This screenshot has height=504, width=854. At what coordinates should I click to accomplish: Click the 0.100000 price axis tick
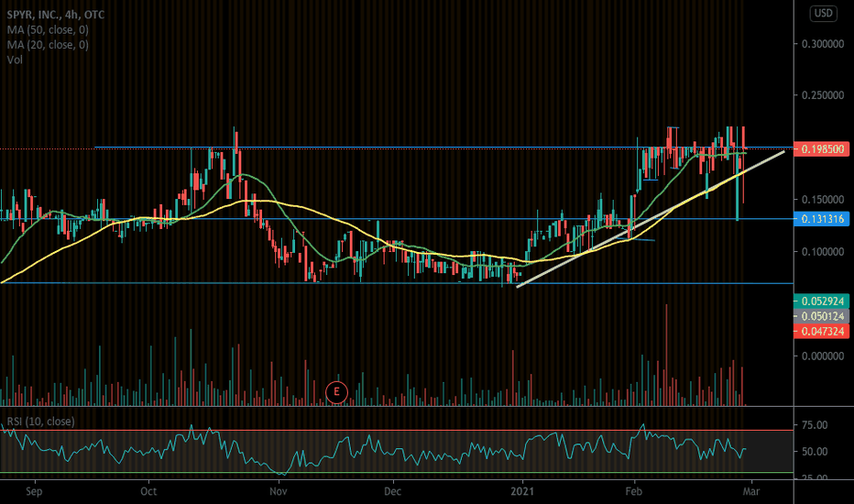point(823,251)
